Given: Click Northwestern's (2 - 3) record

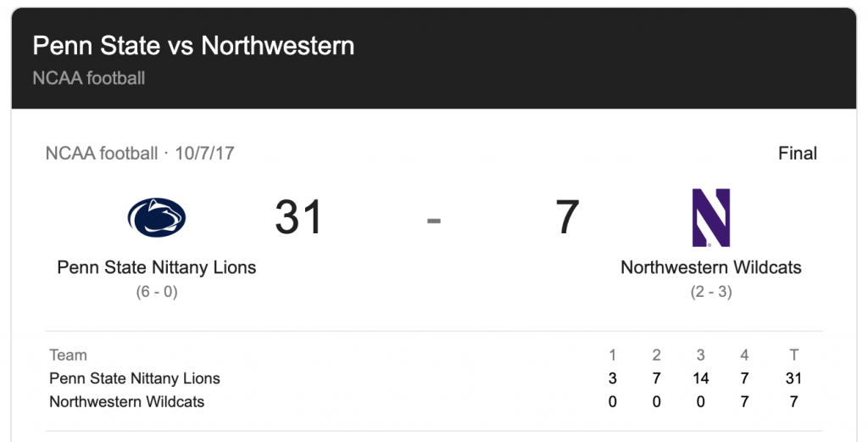Looking at the screenshot, I should 711,292.
